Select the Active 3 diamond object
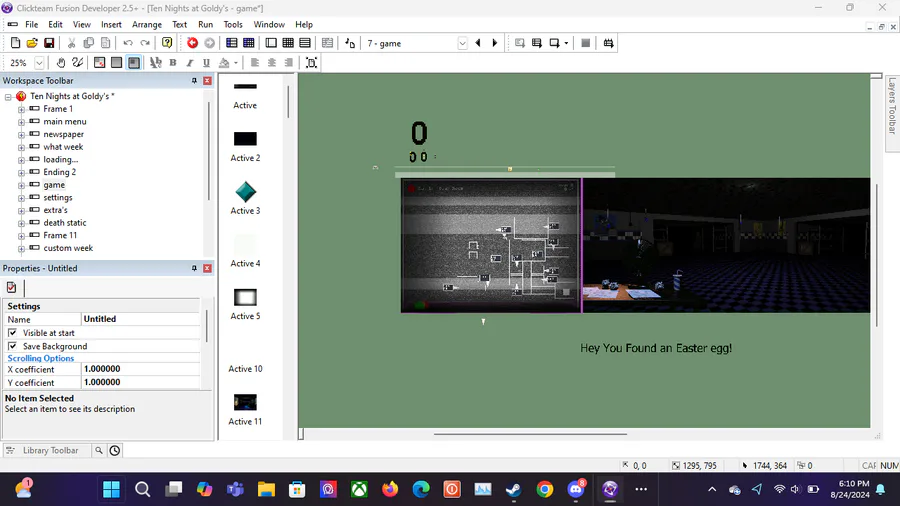 245,192
